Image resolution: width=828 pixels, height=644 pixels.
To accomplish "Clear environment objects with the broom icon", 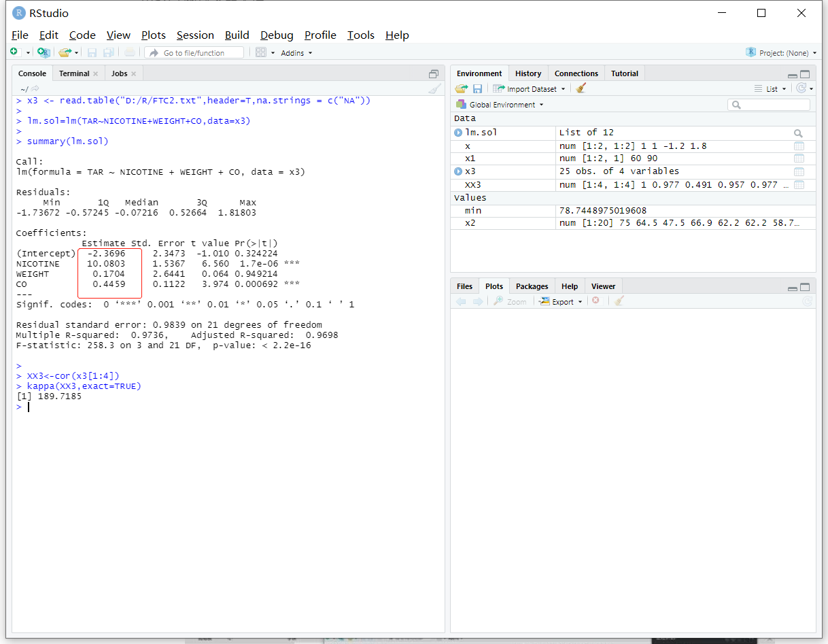I will 580,88.
